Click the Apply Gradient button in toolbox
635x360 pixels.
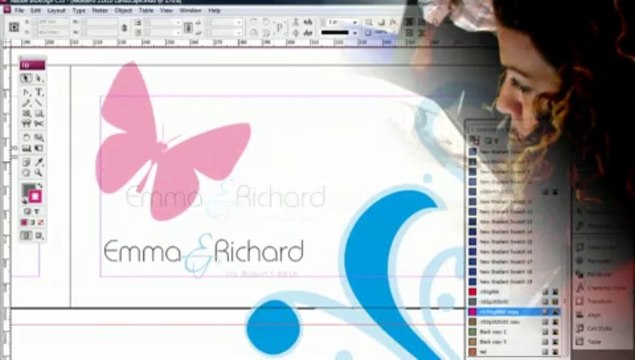33,222
